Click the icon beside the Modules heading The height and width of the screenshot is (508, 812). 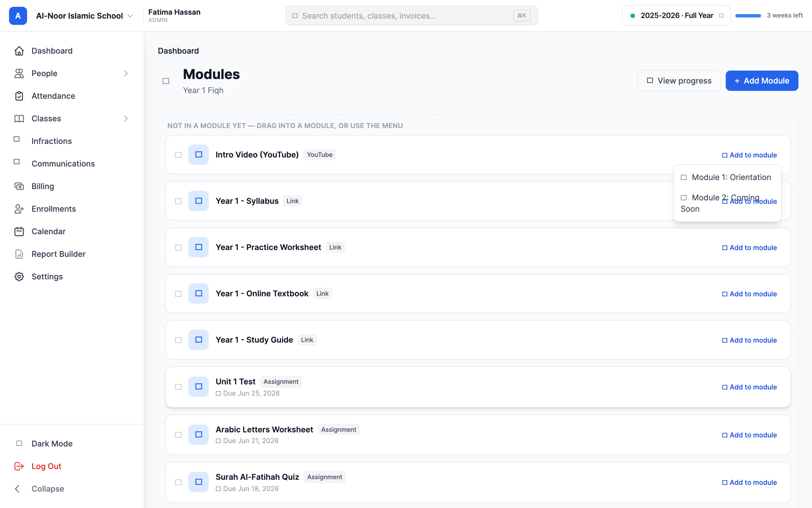click(x=166, y=81)
